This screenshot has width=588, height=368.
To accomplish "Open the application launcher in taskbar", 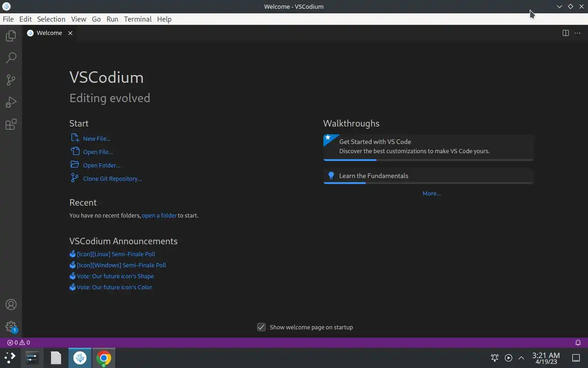I will click(10, 357).
